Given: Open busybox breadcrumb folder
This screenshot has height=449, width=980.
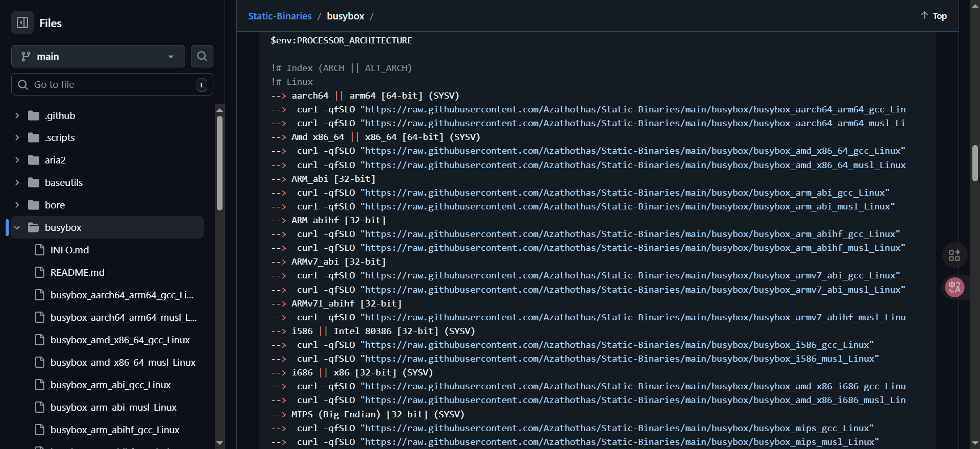Looking at the screenshot, I should (345, 16).
